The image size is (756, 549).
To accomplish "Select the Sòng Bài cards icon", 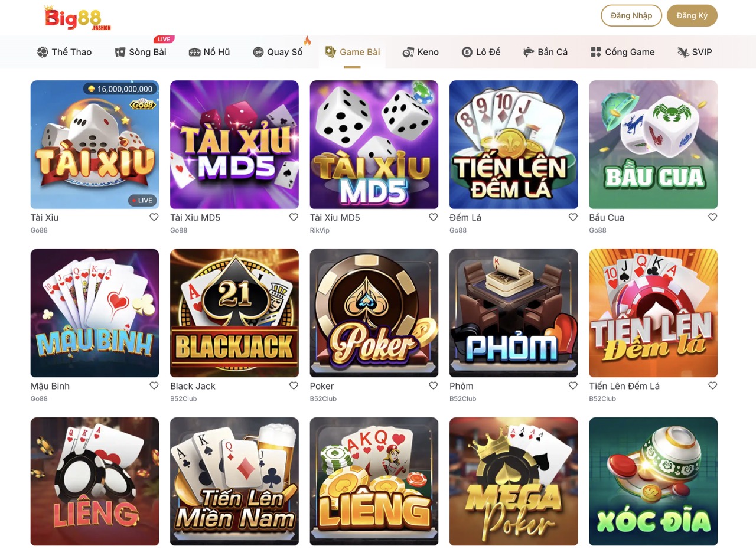I will coord(120,52).
